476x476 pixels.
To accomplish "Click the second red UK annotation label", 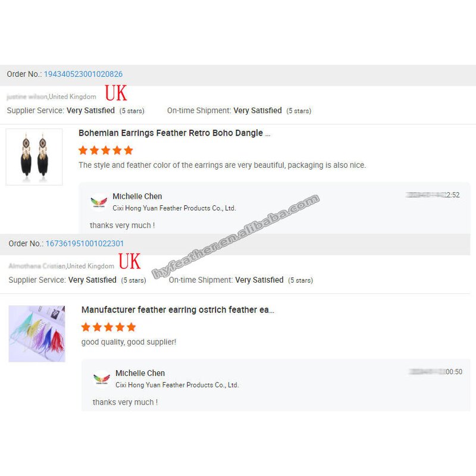I will (x=130, y=261).
